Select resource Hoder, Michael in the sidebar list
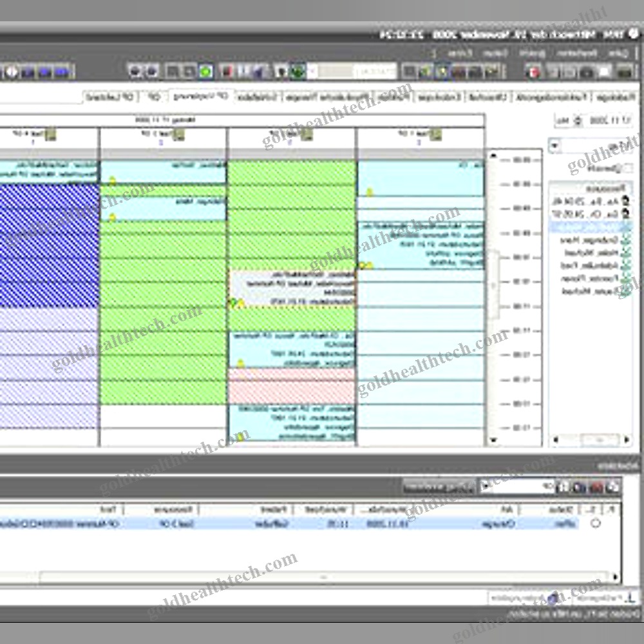Viewport: 644px width, 644px height. coord(591,252)
